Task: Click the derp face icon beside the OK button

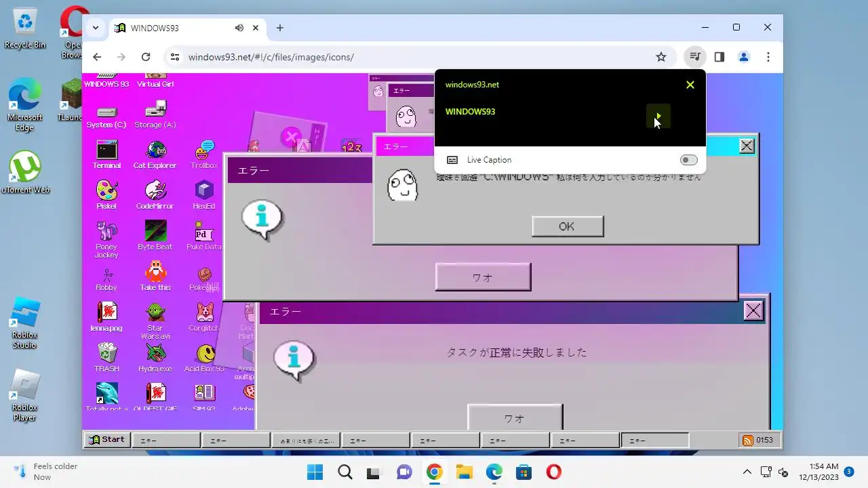Action: 402,185
